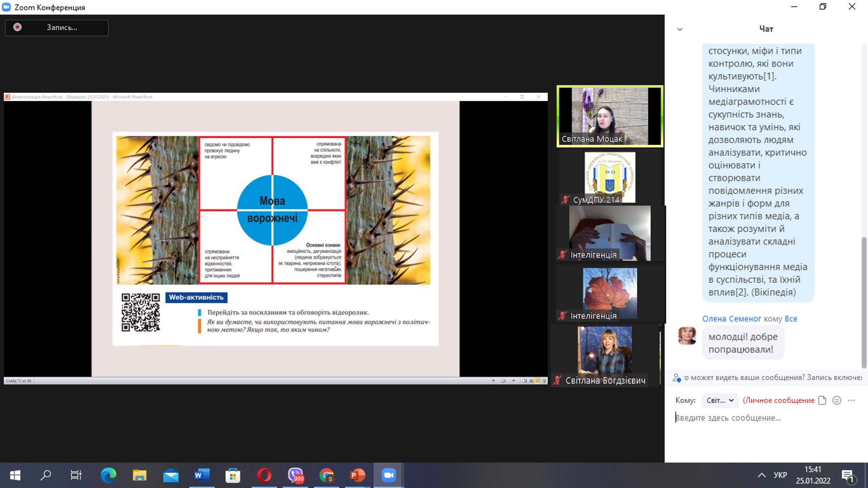Open the 'Кому' recipient dropdown
This screenshot has height=488, width=868.
[x=720, y=400]
